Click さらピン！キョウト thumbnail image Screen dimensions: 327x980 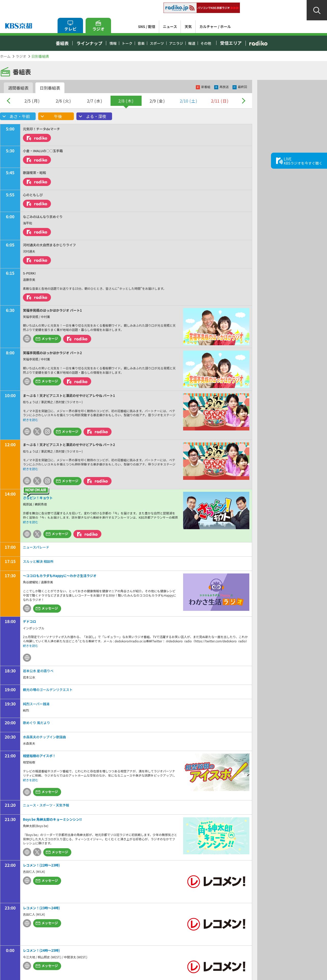[216, 511]
